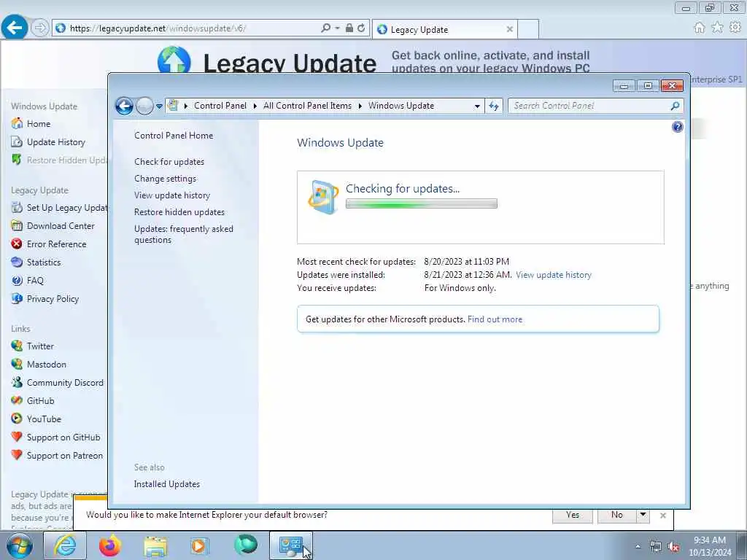Open Error Reference in webpage sidebar
The height and width of the screenshot is (560, 747).
[x=56, y=244]
